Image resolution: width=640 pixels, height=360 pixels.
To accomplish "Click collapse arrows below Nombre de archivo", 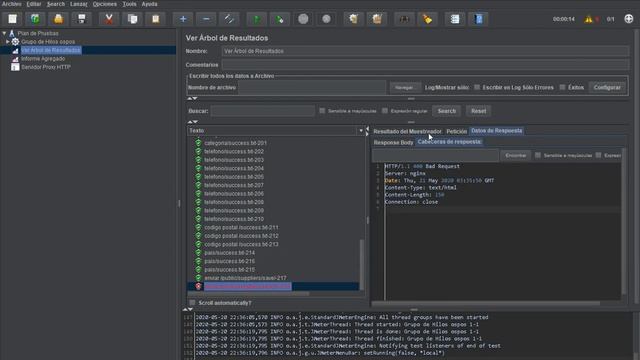I will click(x=192, y=98).
